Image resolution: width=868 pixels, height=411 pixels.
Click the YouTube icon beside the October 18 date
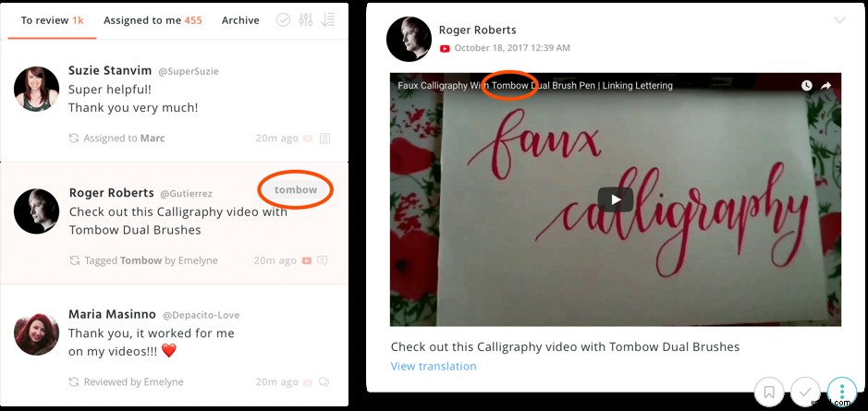point(445,48)
